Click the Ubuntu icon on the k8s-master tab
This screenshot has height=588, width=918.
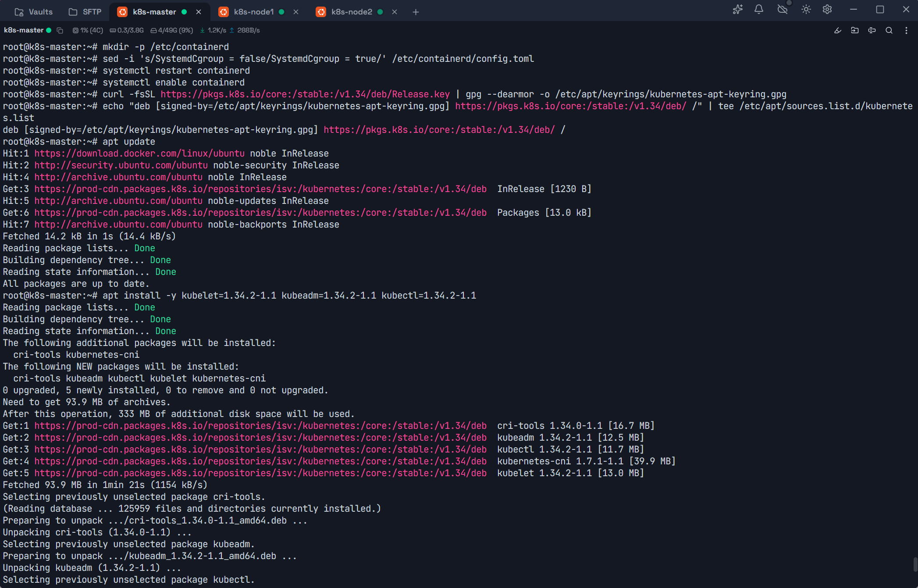pyautogui.click(x=123, y=12)
